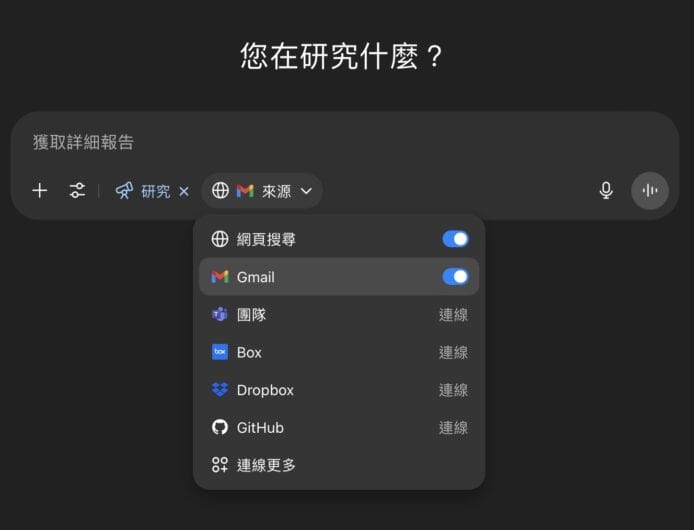Click the Box icon in the list
The height and width of the screenshot is (530, 694).
[x=220, y=352]
